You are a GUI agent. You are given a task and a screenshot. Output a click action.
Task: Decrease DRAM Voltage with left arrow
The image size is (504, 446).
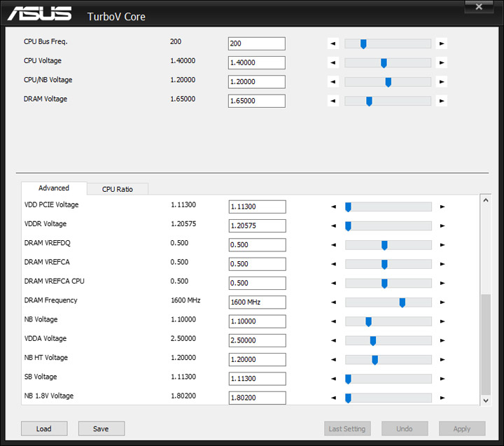333,101
